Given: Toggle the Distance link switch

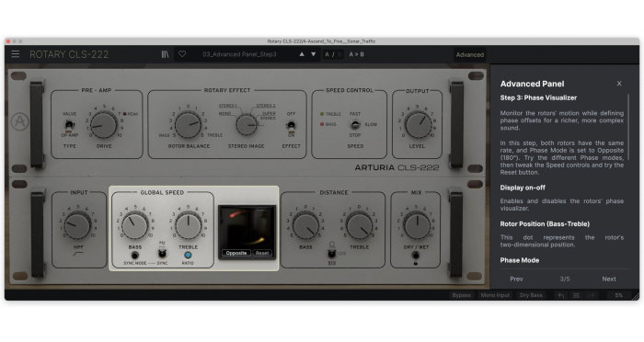Looking at the screenshot, I should click(331, 254).
